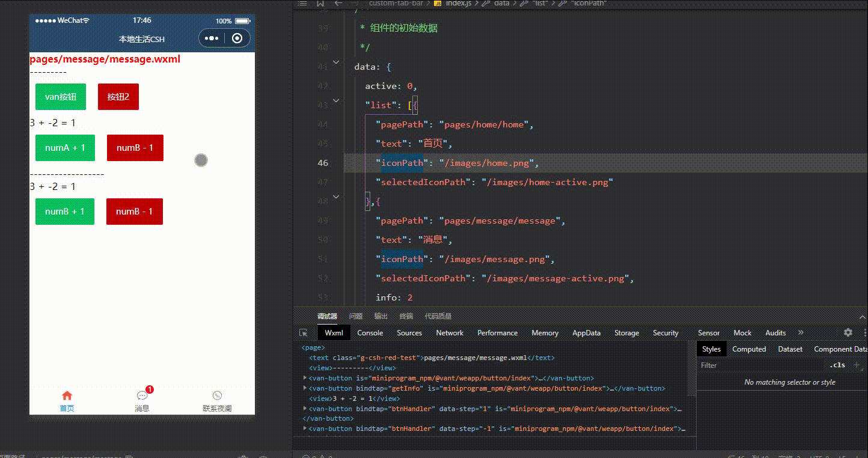This screenshot has height=458, width=868.
Task: Open the Sensor devtools tab
Action: point(709,333)
